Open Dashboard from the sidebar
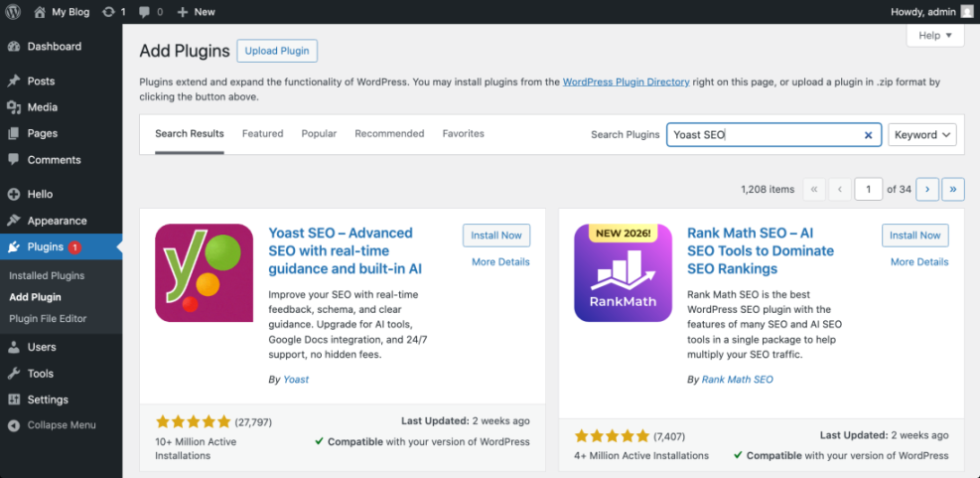This screenshot has height=478, width=980. click(x=54, y=47)
